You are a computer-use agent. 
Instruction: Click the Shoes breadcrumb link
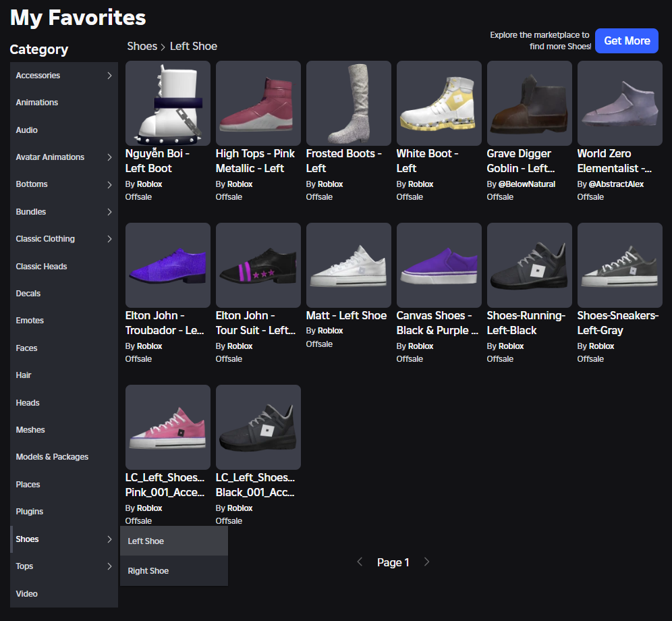click(142, 47)
